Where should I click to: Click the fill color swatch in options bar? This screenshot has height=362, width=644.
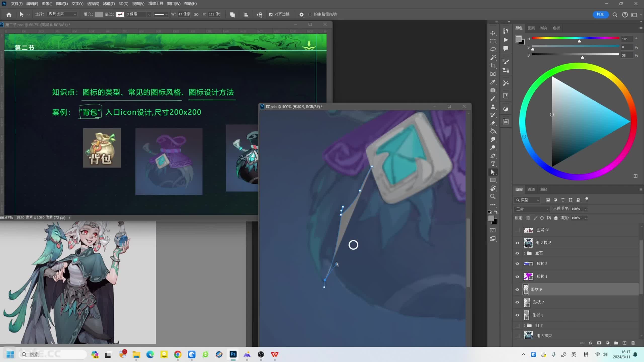point(99,14)
